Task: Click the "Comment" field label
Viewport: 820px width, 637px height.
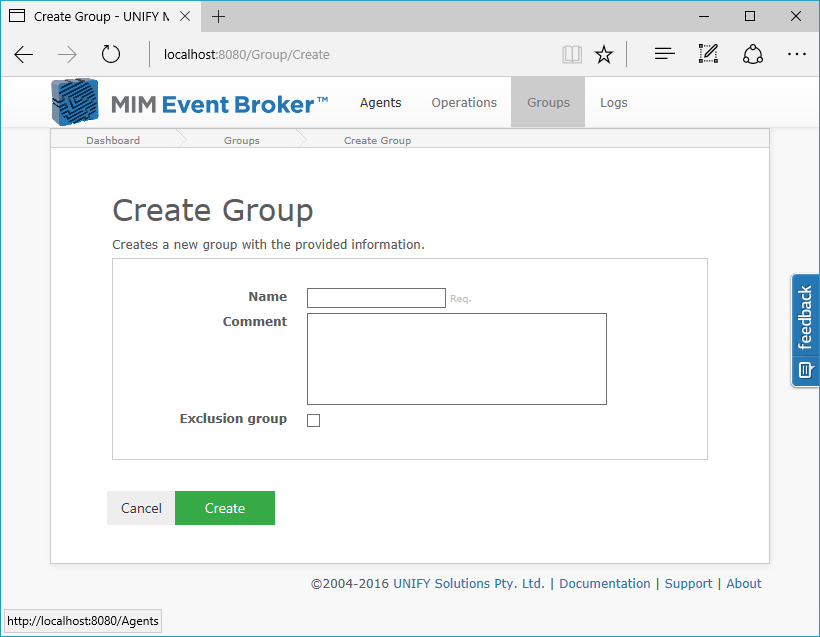Action: click(255, 321)
